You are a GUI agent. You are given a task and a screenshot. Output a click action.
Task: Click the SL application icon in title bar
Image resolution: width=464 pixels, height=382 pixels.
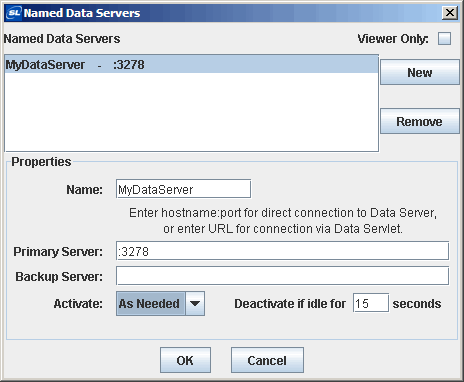(14, 13)
